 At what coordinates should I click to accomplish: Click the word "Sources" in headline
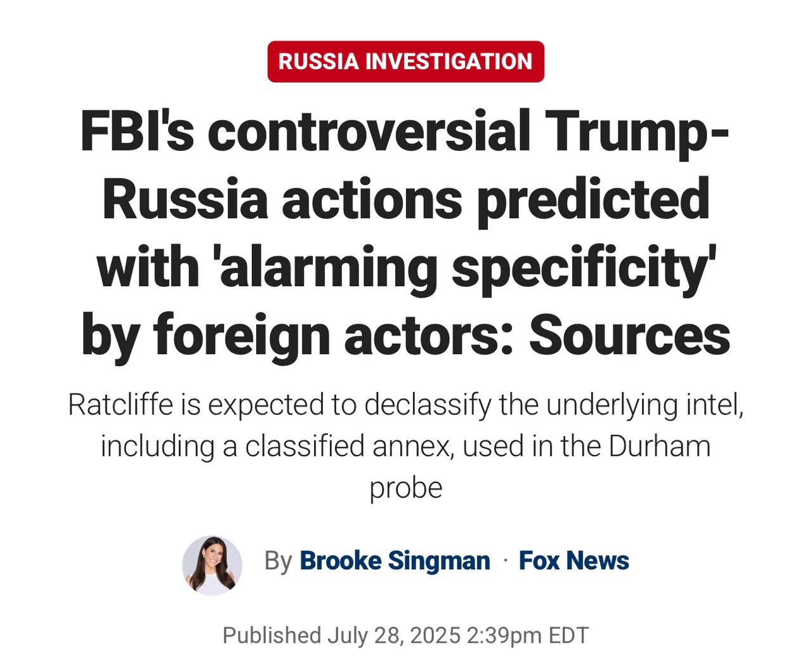pyautogui.click(x=629, y=334)
